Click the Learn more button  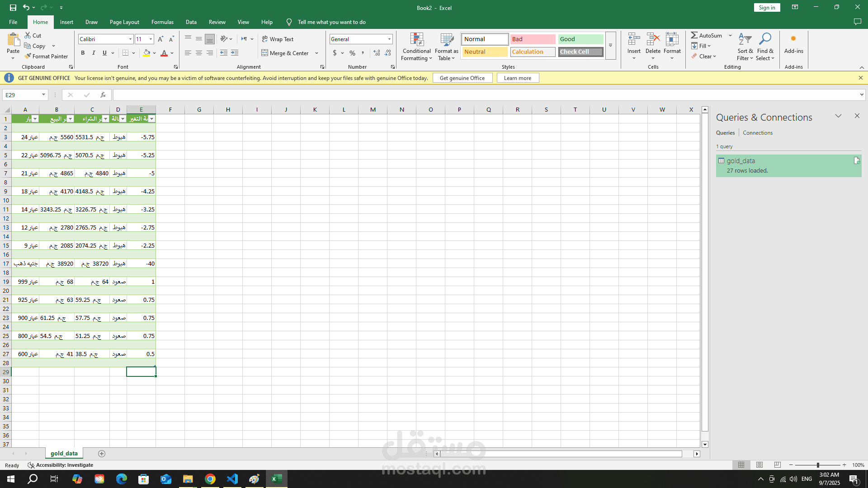coord(517,78)
